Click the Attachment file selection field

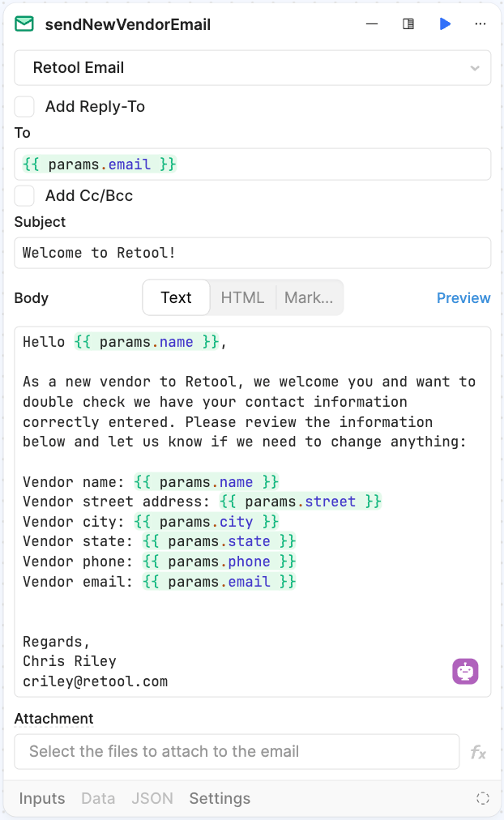click(237, 751)
